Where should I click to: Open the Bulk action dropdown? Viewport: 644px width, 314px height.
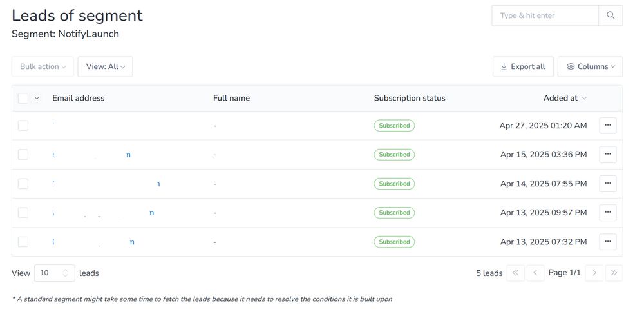click(43, 66)
